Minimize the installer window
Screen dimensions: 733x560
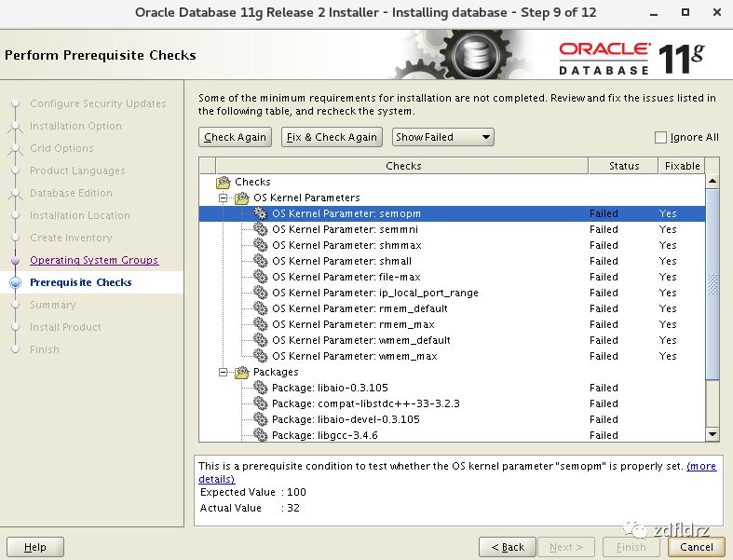(654, 14)
